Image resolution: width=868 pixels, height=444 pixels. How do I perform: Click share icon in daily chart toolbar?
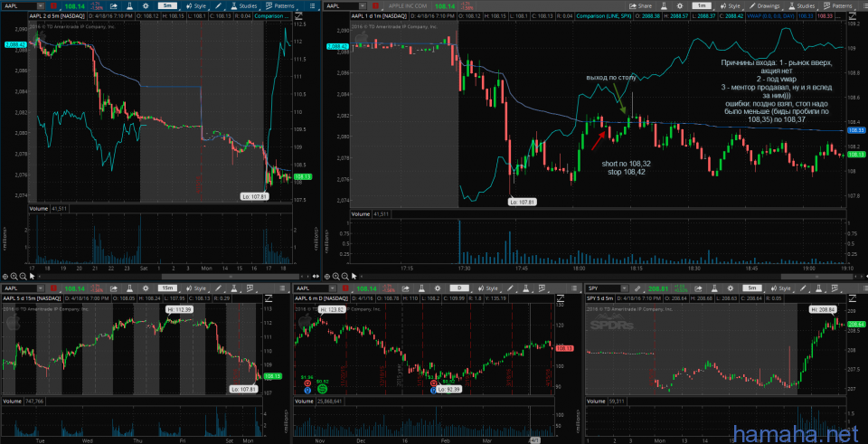pyautogui.click(x=405, y=288)
